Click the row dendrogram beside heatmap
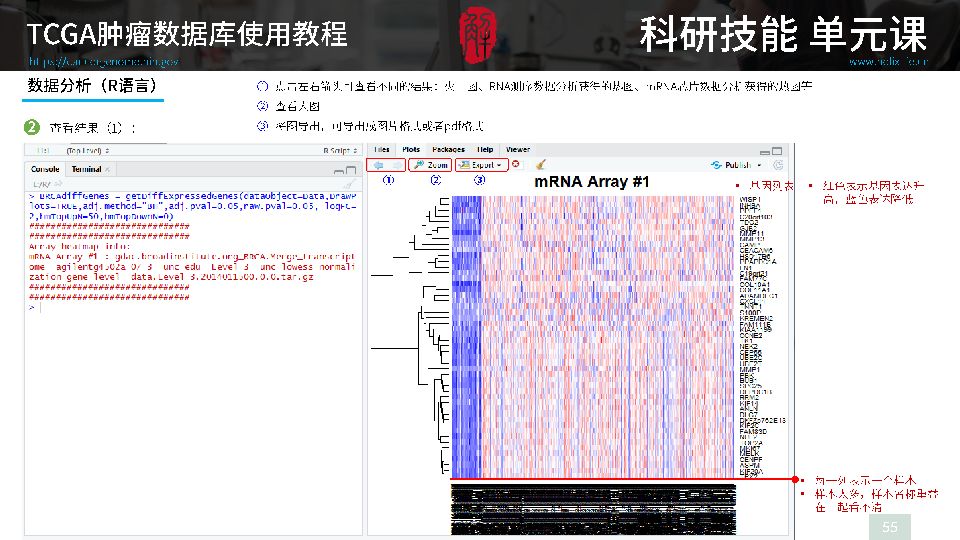The height and width of the screenshot is (540, 960). coord(410,337)
